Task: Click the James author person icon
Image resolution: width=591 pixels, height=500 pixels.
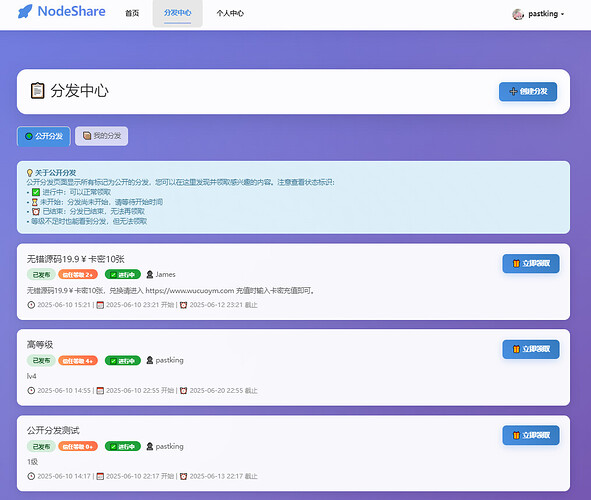Action: point(150,274)
